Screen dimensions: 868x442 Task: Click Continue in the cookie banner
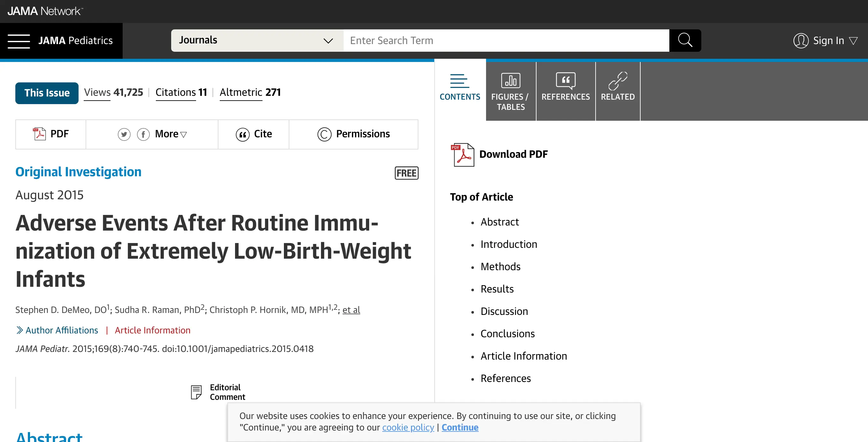(460, 427)
